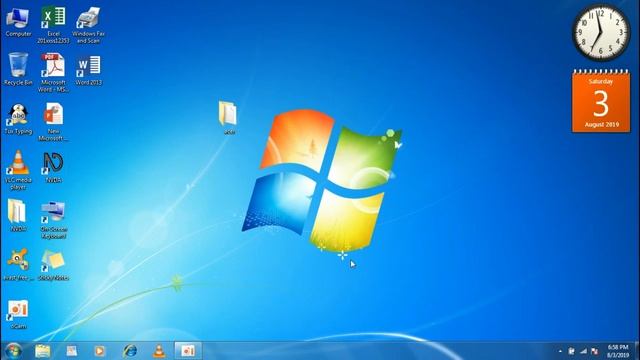Switch to the active oCam taskbar button
640x360 pixels.
click(188, 351)
